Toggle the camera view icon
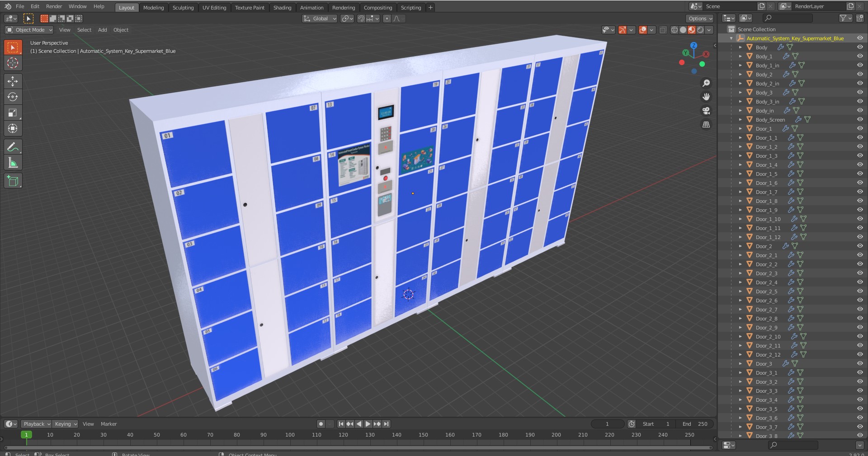The image size is (868, 456). pyautogui.click(x=706, y=111)
